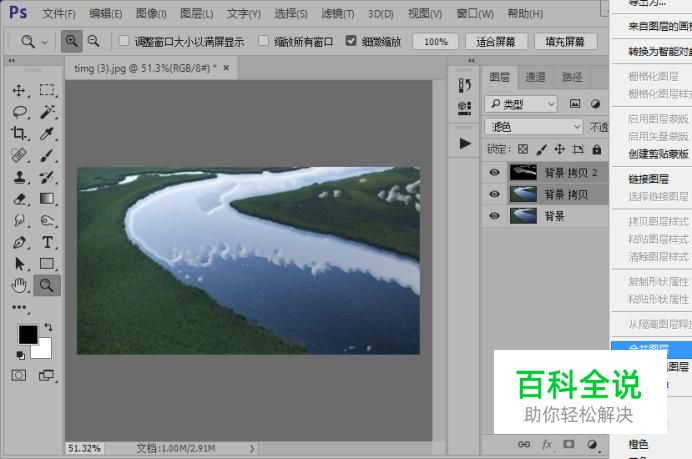Select the Gradient tool
This screenshot has height=459, width=692.
click(x=47, y=199)
